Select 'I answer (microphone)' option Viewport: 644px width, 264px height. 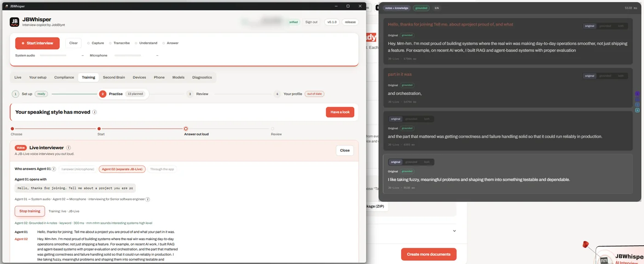click(78, 169)
